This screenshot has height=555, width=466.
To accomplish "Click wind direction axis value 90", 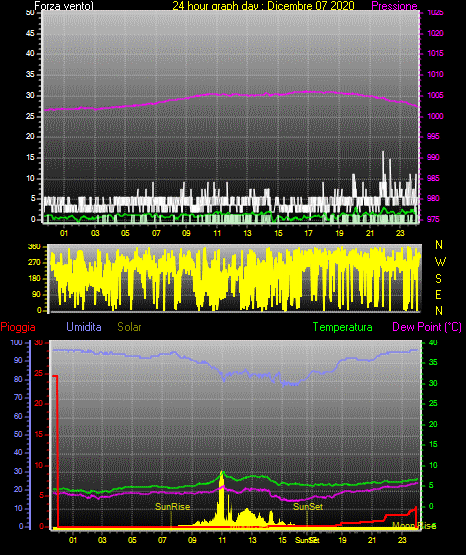I will coord(36,294).
